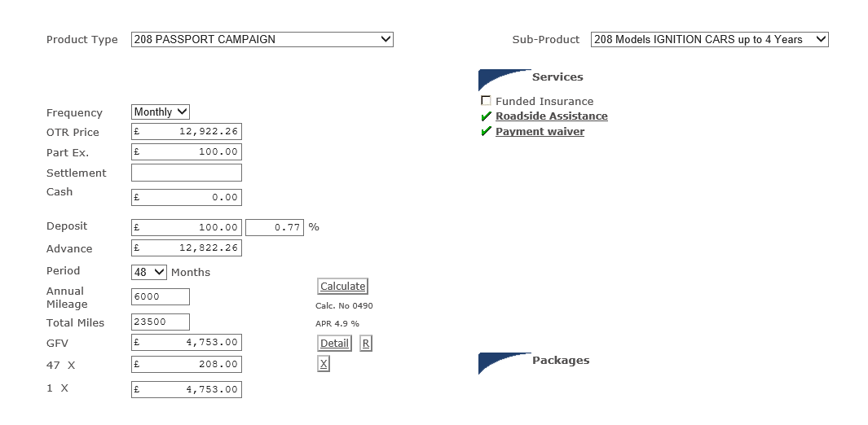The image size is (868, 425).
Task: Open the Product Type dropdown
Action: pos(262,39)
